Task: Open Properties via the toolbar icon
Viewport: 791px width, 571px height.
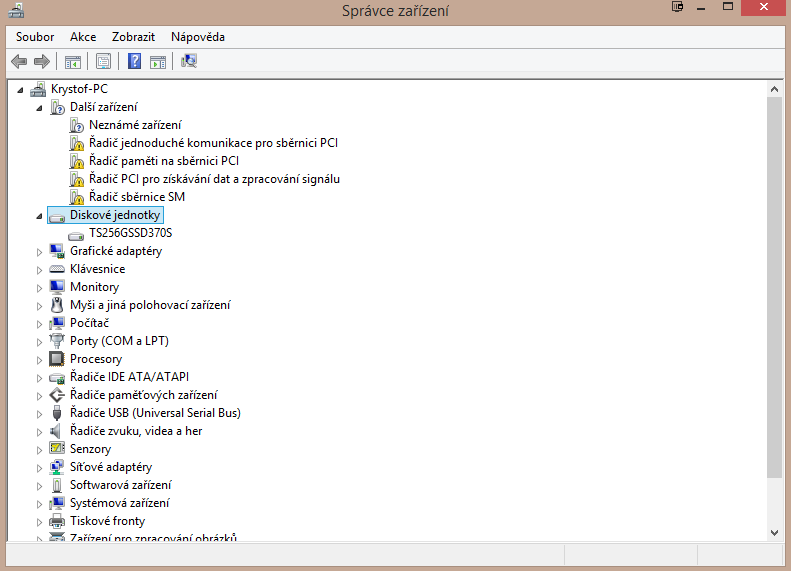Action: pyautogui.click(x=103, y=62)
